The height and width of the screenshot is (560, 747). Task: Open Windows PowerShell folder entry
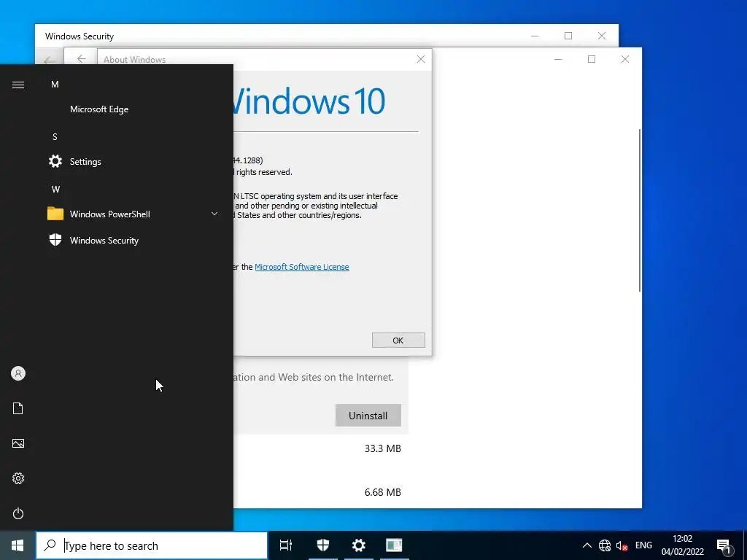click(x=135, y=214)
